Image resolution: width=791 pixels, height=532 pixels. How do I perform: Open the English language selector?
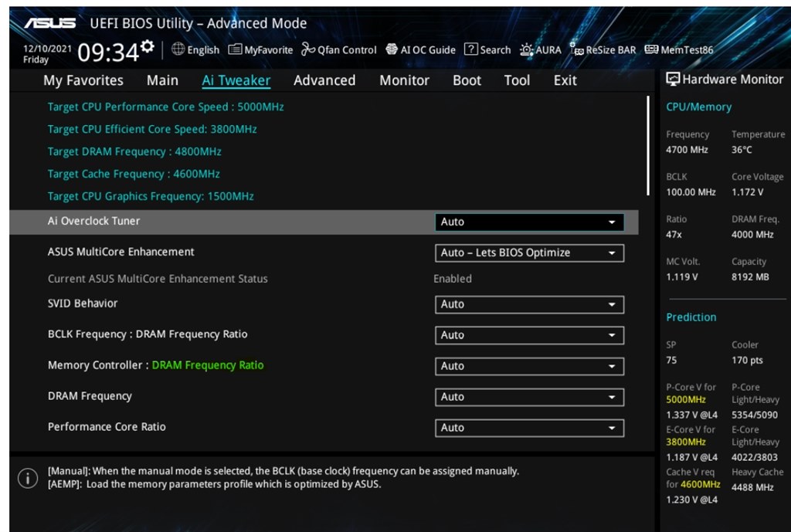coord(195,49)
